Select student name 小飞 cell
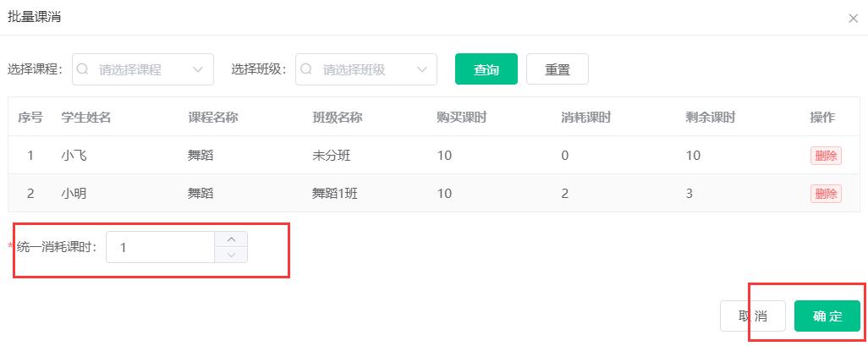Image resolution: width=868 pixels, height=346 pixels. [74, 156]
